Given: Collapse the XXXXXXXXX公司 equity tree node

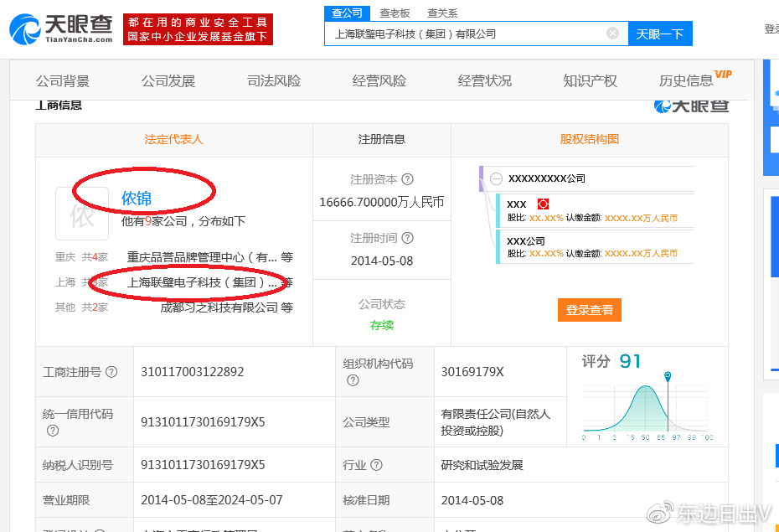Looking at the screenshot, I should click(x=496, y=178).
